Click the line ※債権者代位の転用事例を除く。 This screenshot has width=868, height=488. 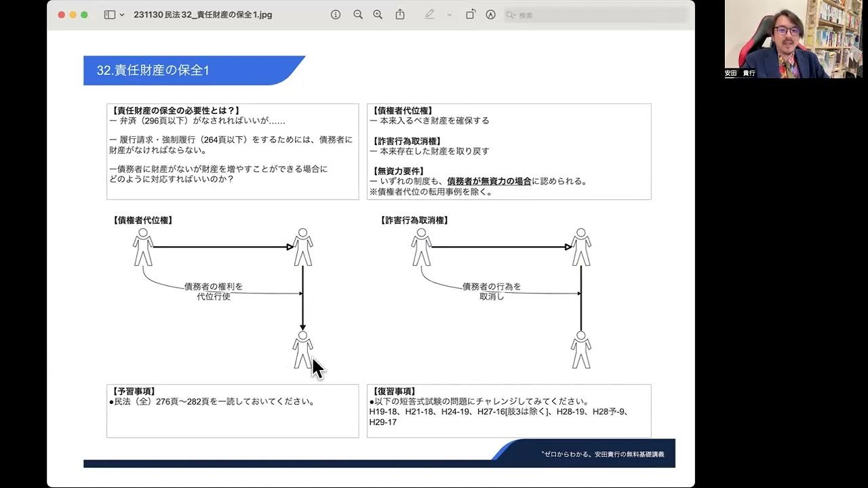click(431, 192)
